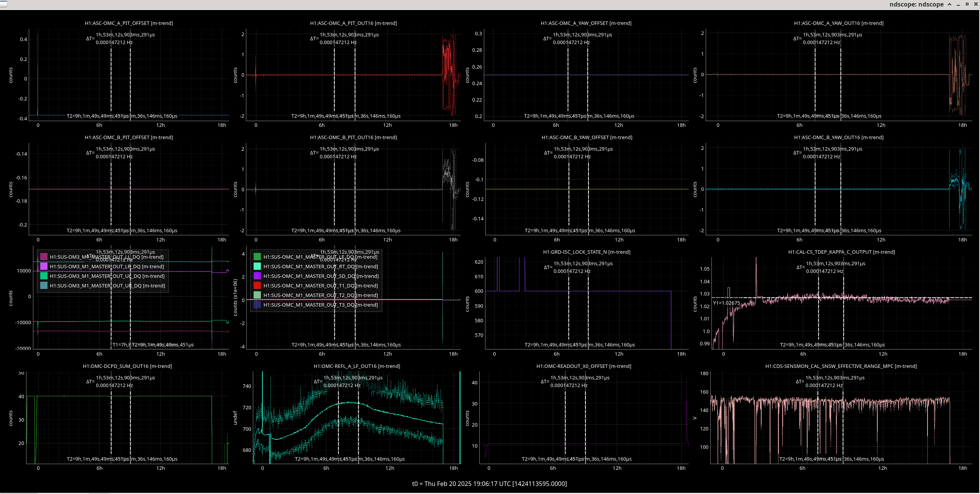Click the H1:OMC-REFL_A_LF_OUT16 plot title

(357, 366)
